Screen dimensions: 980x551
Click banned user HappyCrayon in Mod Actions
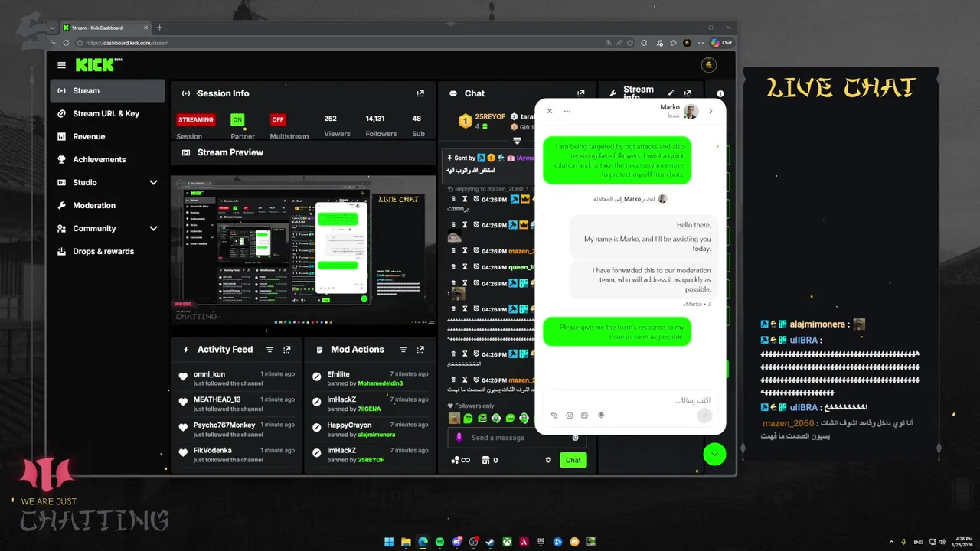tap(349, 425)
